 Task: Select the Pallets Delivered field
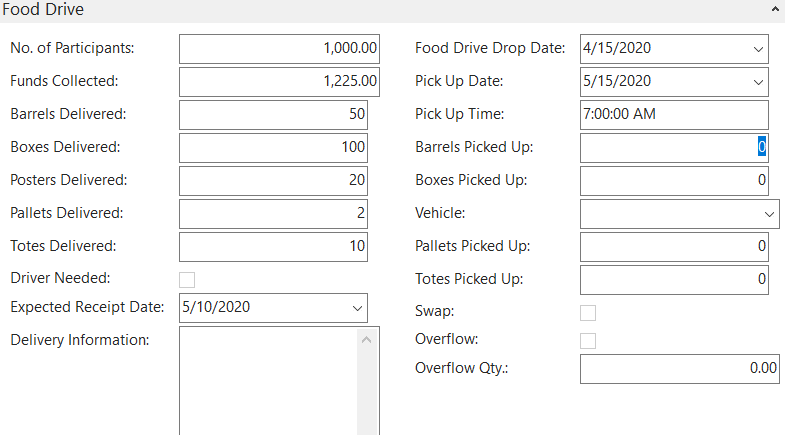tap(274, 213)
